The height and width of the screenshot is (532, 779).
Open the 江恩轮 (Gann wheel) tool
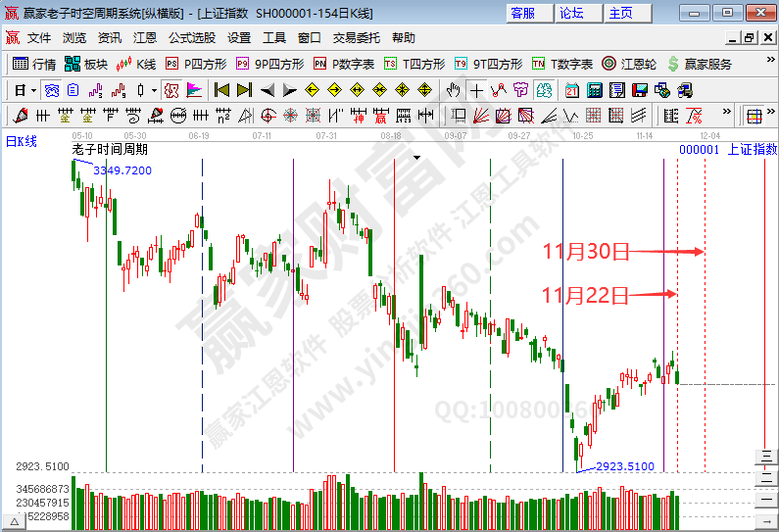(x=627, y=64)
